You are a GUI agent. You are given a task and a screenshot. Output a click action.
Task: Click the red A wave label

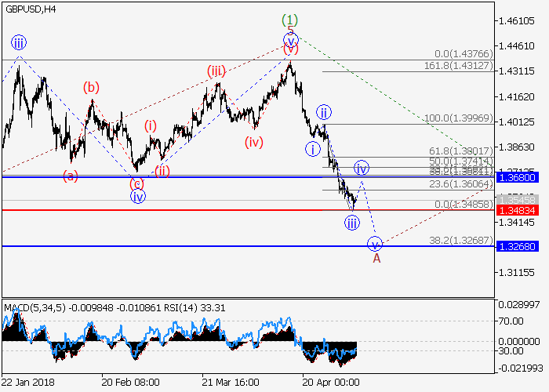click(376, 258)
